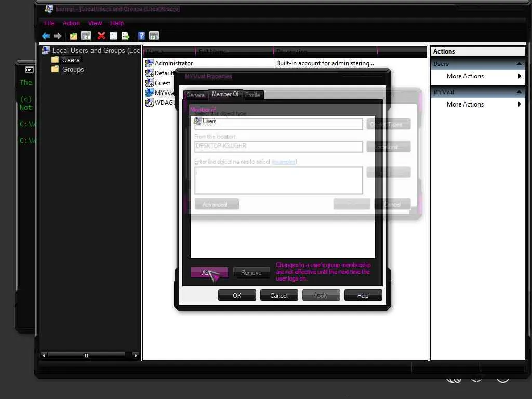Switch to the Profile tab
This screenshot has width=532, height=399.
pyautogui.click(x=252, y=95)
